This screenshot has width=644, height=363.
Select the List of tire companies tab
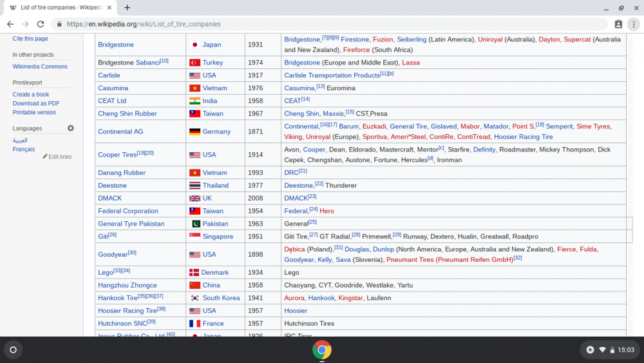tap(62, 7)
